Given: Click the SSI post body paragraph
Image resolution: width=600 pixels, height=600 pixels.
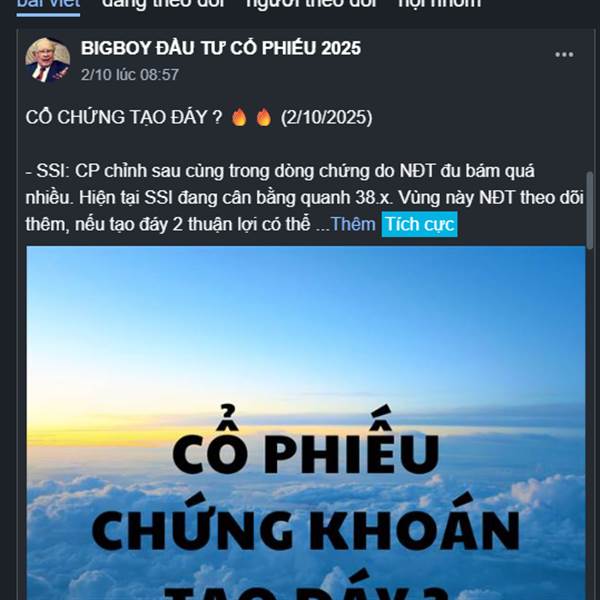Looking at the screenshot, I should pos(305,197).
